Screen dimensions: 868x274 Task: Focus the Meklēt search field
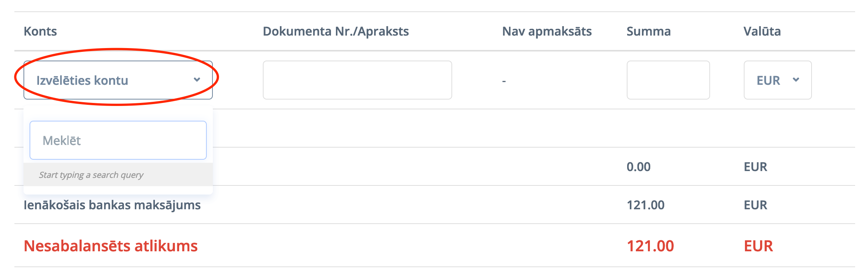point(118,140)
